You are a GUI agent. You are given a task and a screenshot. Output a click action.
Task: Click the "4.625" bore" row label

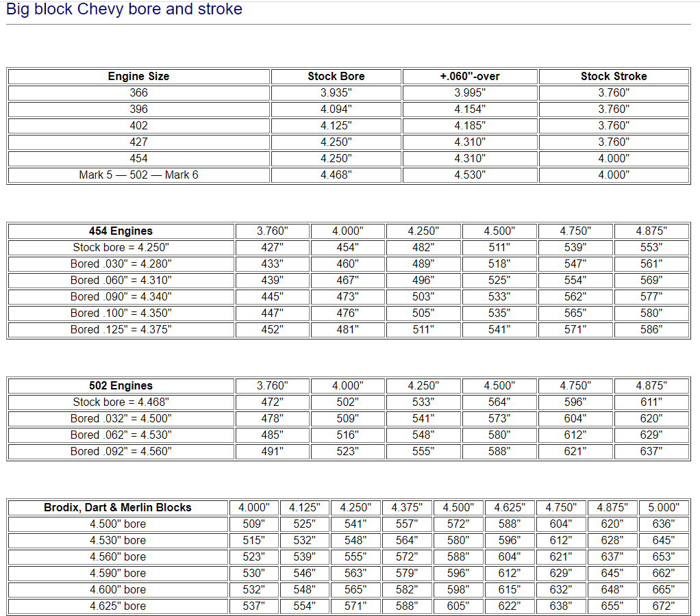117,606
